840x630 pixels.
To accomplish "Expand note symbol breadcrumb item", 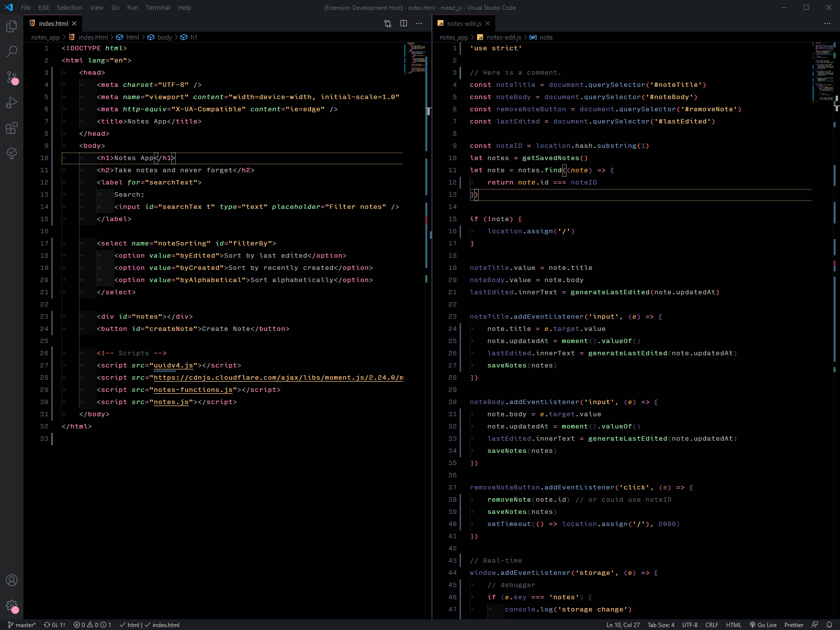I will point(541,37).
